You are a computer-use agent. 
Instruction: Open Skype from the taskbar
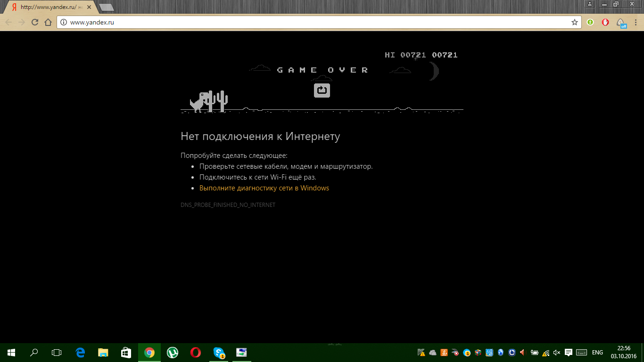click(218, 352)
